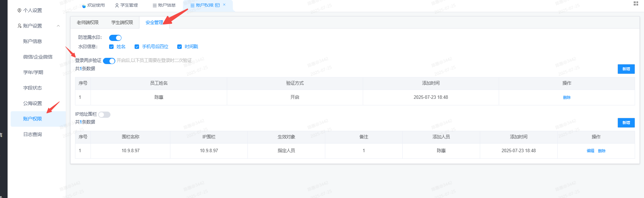
Task: Click the 账户设置 user icon in sidebar
Action: tap(19, 26)
